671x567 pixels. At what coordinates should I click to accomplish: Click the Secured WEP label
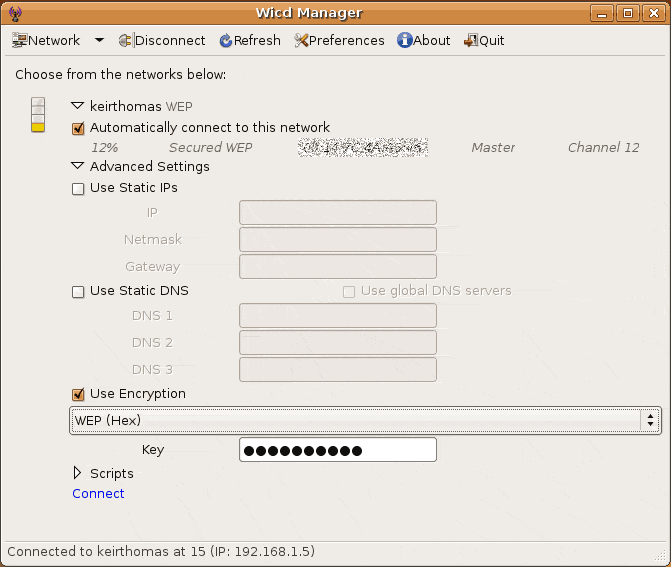coord(211,148)
